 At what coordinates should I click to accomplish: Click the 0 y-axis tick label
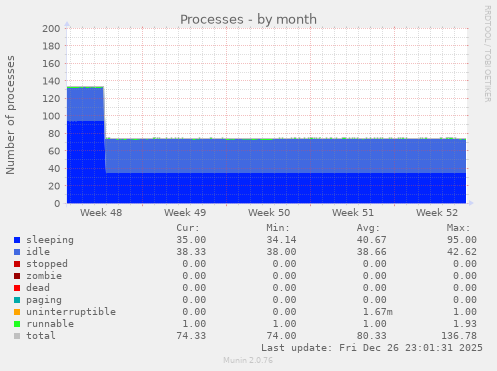point(57,203)
